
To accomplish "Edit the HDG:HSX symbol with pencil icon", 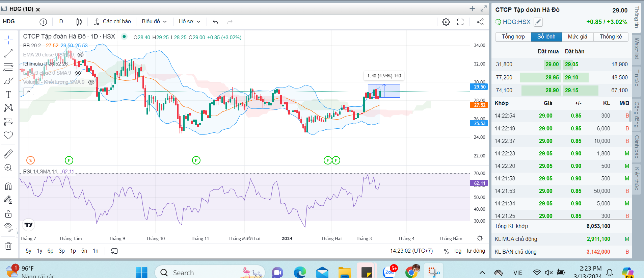I will [538, 22].
